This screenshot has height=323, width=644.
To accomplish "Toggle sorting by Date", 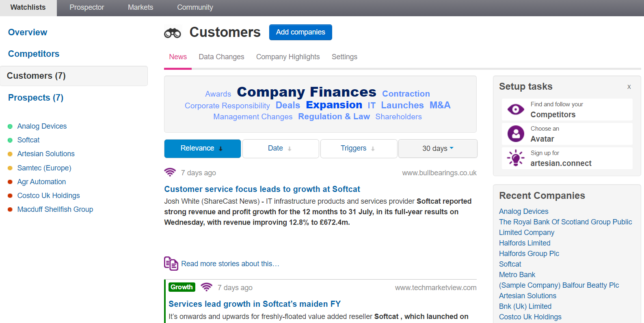I will click(x=281, y=149).
